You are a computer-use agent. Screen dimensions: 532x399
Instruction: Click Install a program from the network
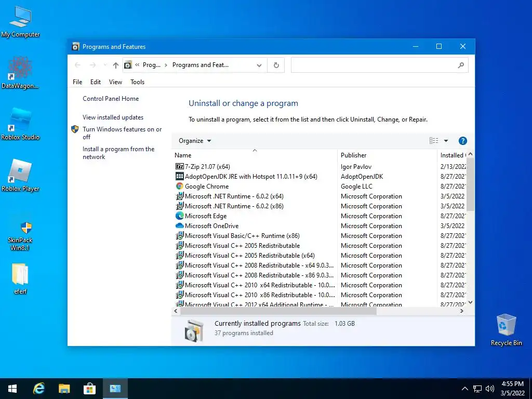[118, 153]
